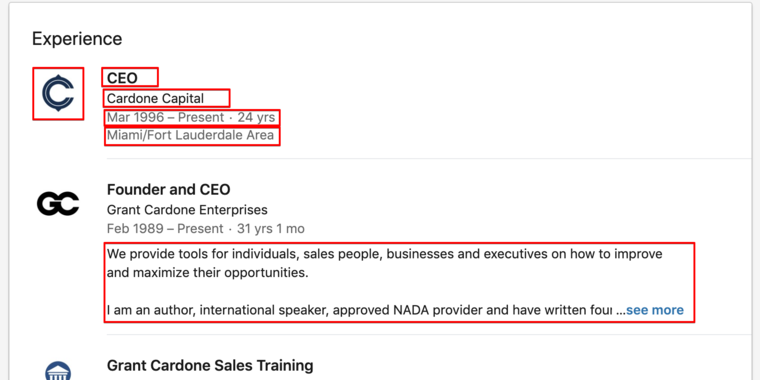Viewport: 760px width, 380px height.
Task: Click the GC Grant Cardone Enterprises logo
Action: click(x=58, y=204)
